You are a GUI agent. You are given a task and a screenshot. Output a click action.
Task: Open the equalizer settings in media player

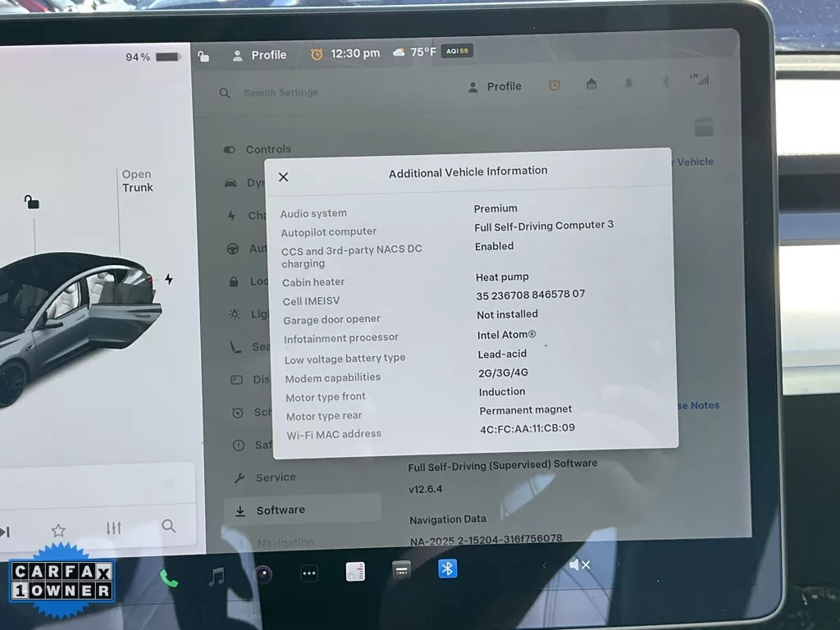tap(114, 528)
